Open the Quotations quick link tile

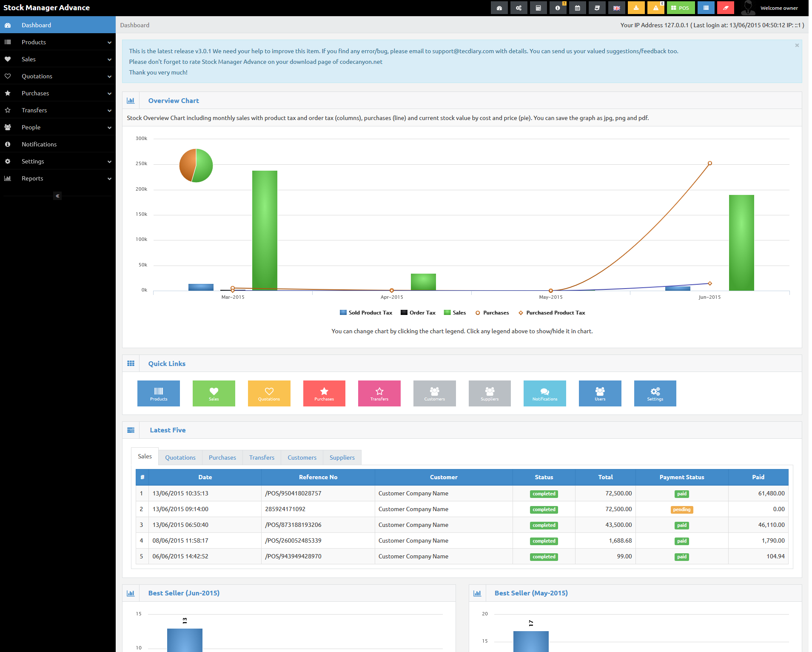coord(269,393)
